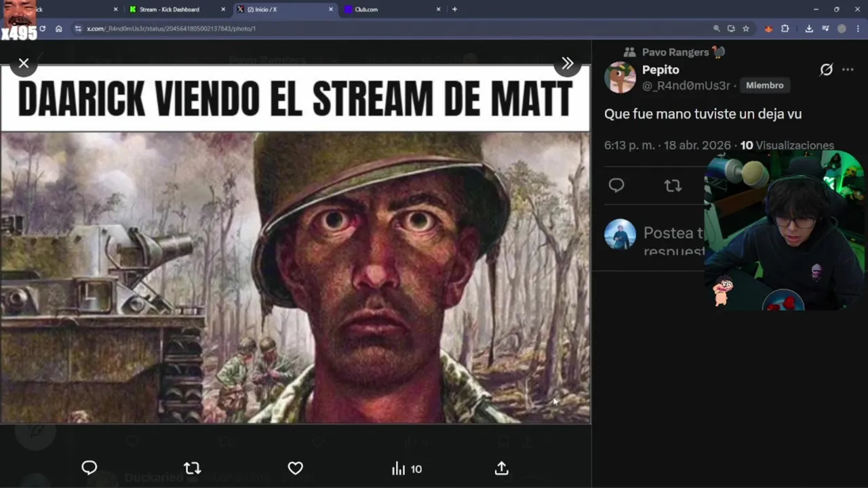Click the Grok icon on the post
This screenshot has height=488, width=868.
(826, 70)
